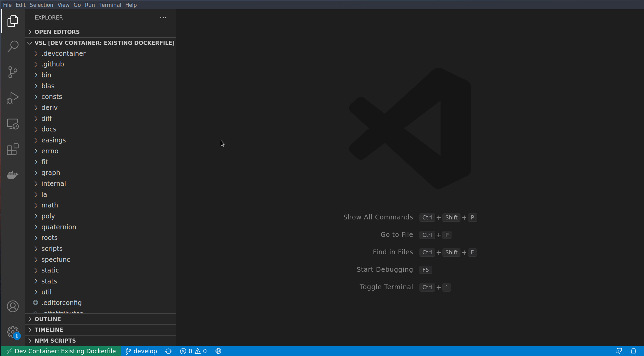Screen dimensions: 644x356
Task: Expand the .github folder
Action: pyautogui.click(x=100, y=64)
